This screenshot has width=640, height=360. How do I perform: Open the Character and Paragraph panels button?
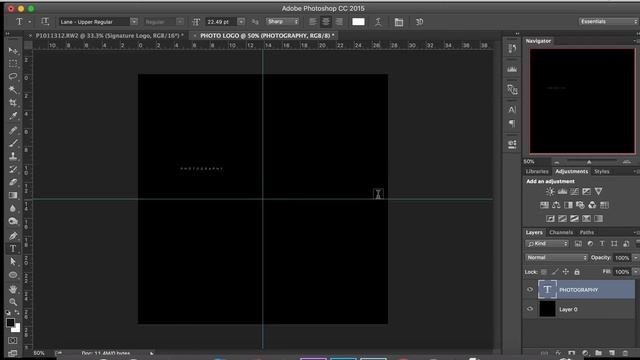(x=399, y=22)
